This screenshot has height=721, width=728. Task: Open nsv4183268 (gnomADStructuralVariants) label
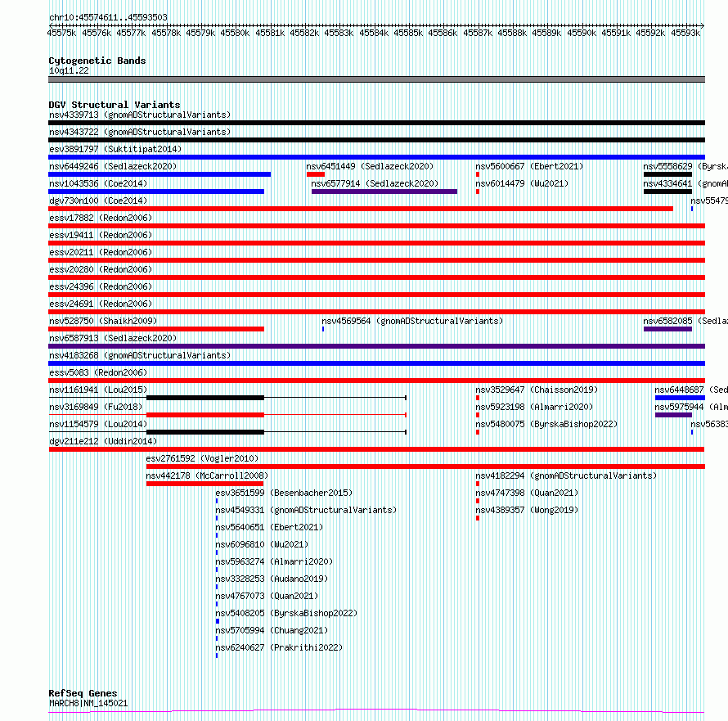(140, 355)
